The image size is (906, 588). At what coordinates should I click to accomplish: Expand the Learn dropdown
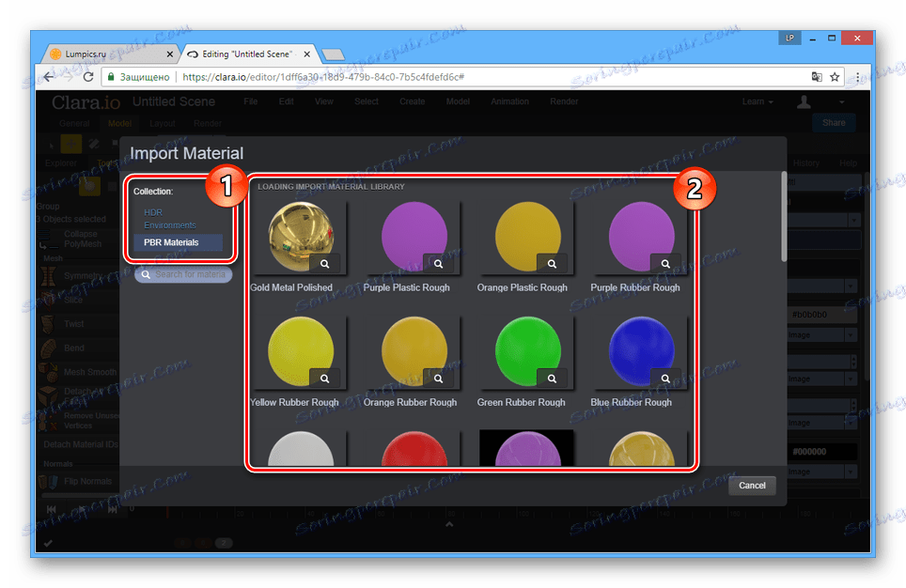click(x=757, y=101)
